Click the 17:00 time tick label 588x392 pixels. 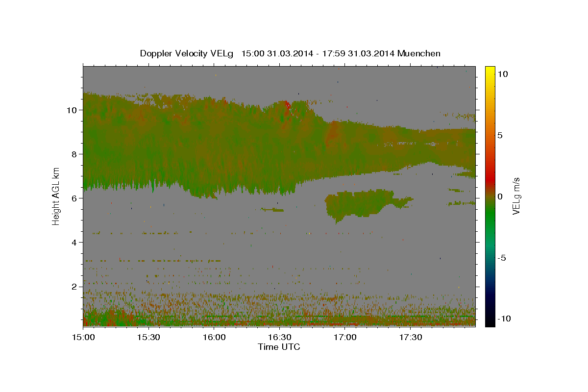[345, 338]
